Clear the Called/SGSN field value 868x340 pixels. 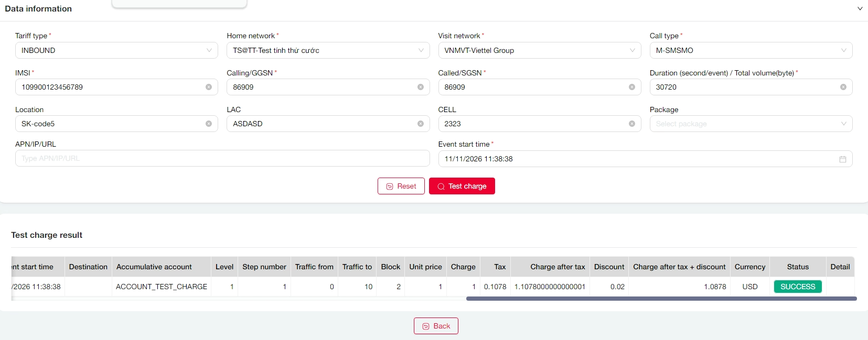pyautogui.click(x=631, y=87)
